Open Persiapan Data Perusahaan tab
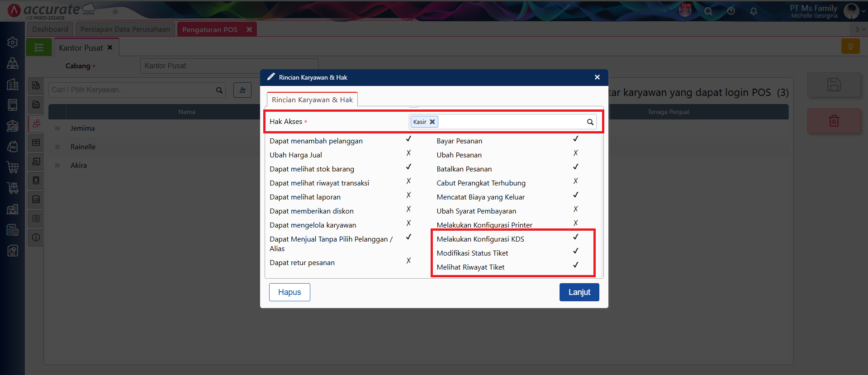 125,29
